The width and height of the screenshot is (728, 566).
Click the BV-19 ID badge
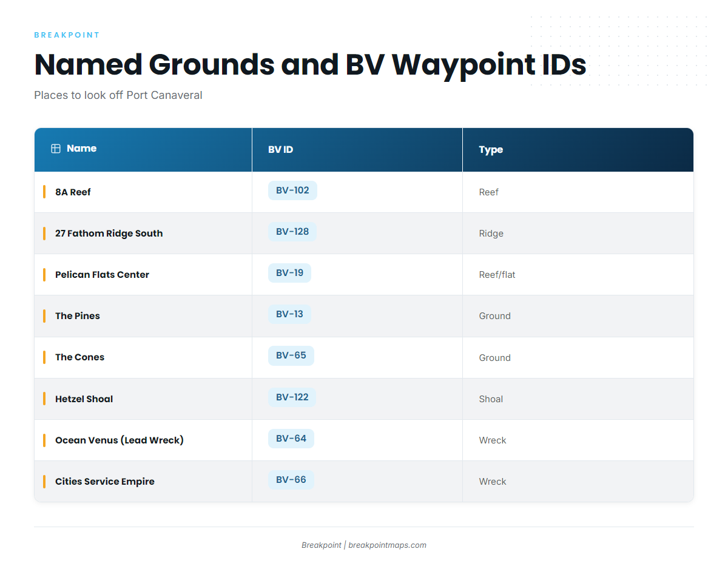(289, 273)
